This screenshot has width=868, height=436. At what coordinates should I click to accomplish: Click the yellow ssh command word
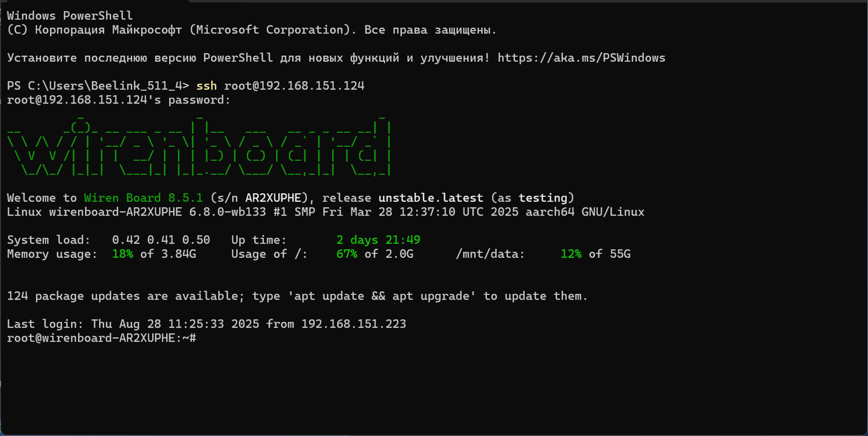207,86
